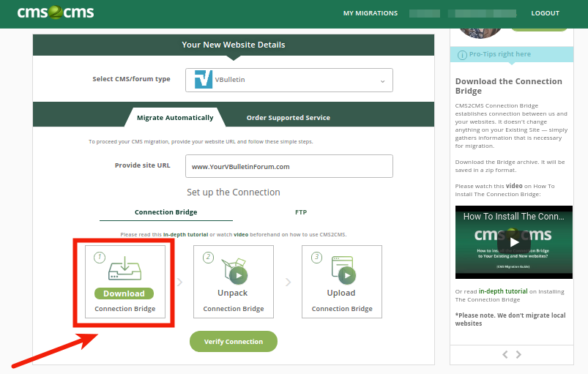
Task: Open the CMS/forum type dropdown
Action: coord(289,80)
